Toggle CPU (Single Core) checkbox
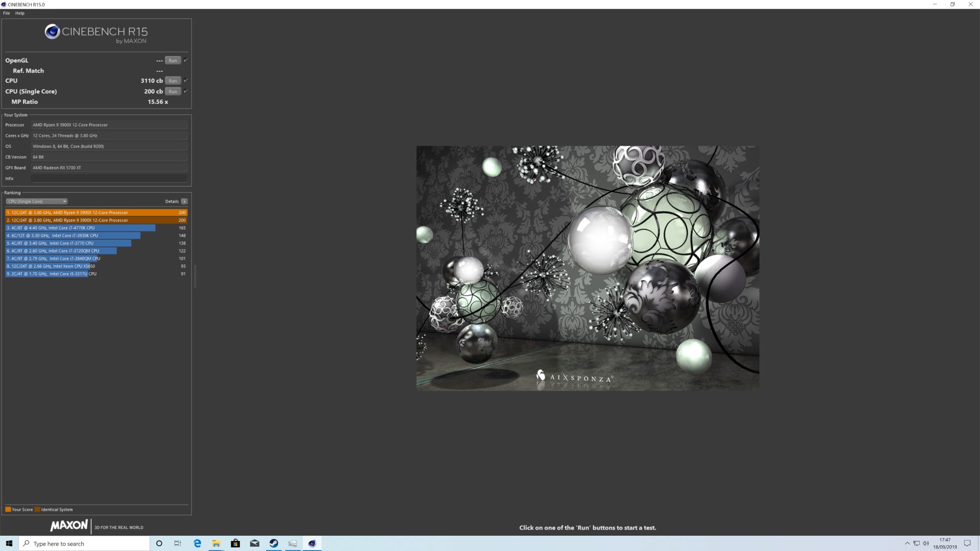The width and height of the screenshot is (980, 551). [186, 91]
